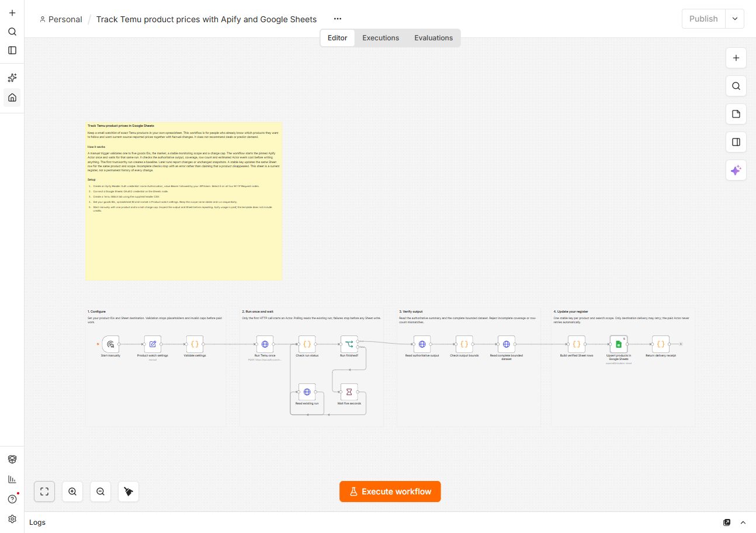756x533 pixels.
Task: Pop out the Logs panel
Action: 727,522
